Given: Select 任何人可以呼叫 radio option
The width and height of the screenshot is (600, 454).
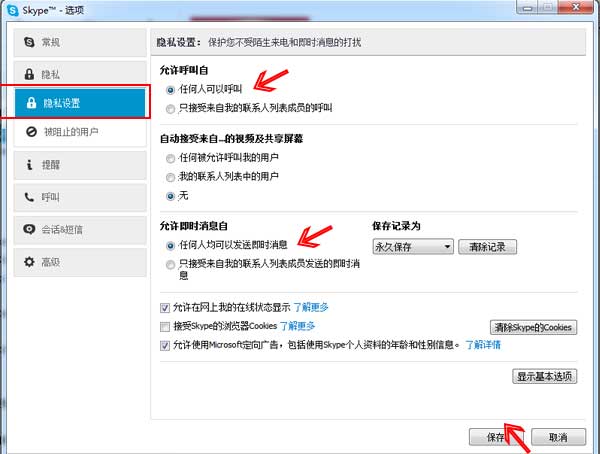Looking at the screenshot, I should (x=171, y=90).
